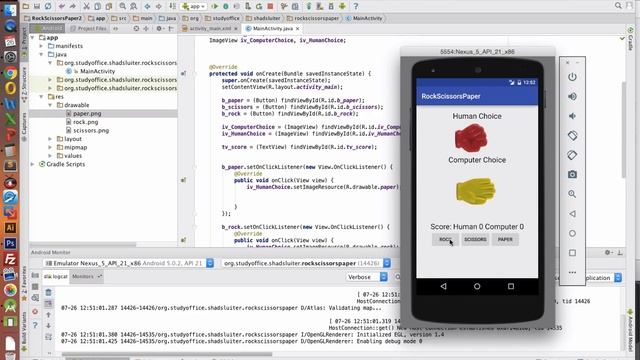Click the Debug app bug icon
The height and width of the screenshot is (360, 640).
(x=226, y=6)
